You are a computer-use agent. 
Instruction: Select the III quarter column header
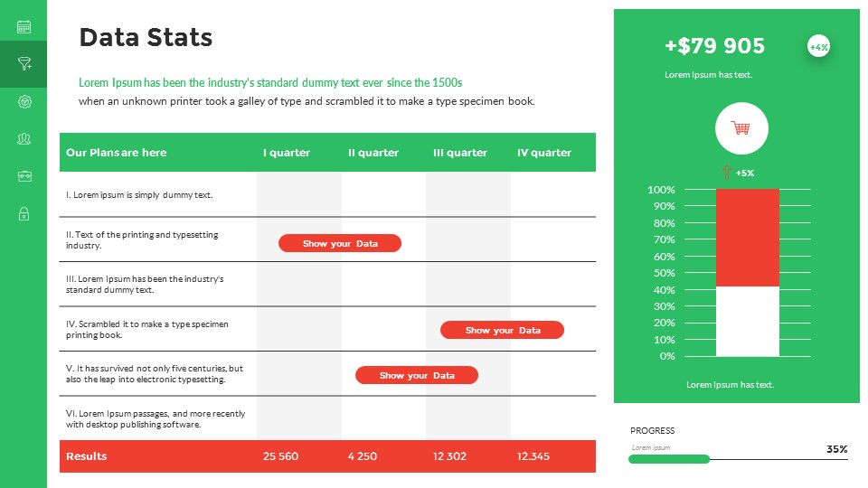(x=460, y=153)
